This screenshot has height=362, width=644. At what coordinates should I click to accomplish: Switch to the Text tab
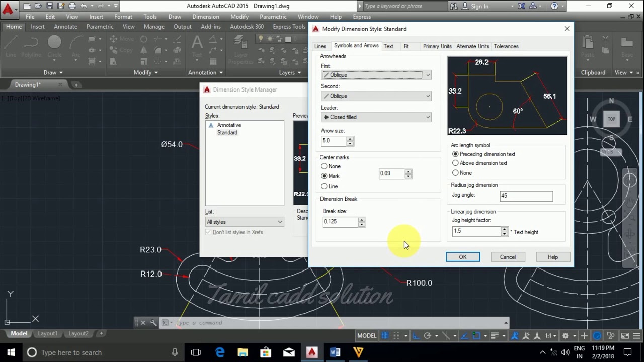[x=388, y=46]
